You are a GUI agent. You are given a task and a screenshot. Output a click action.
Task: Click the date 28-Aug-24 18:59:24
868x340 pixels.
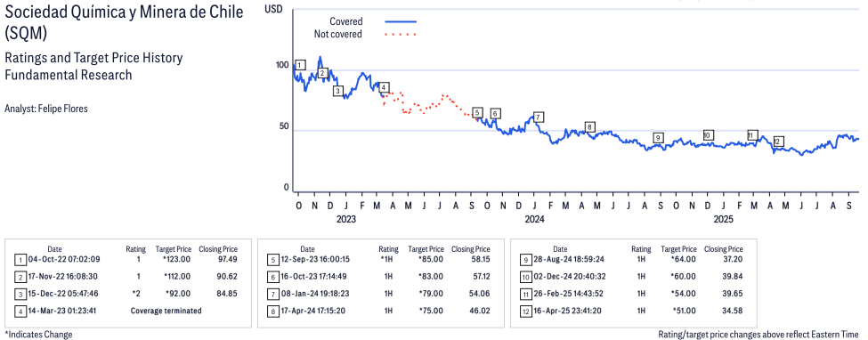pyautogui.click(x=570, y=259)
